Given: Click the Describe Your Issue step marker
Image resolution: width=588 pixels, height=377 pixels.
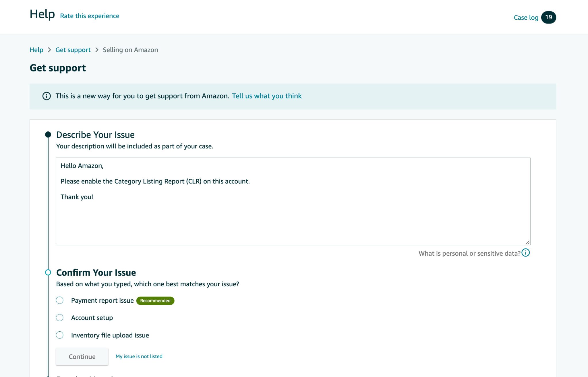Looking at the screenshot, I should coord(48,134).
